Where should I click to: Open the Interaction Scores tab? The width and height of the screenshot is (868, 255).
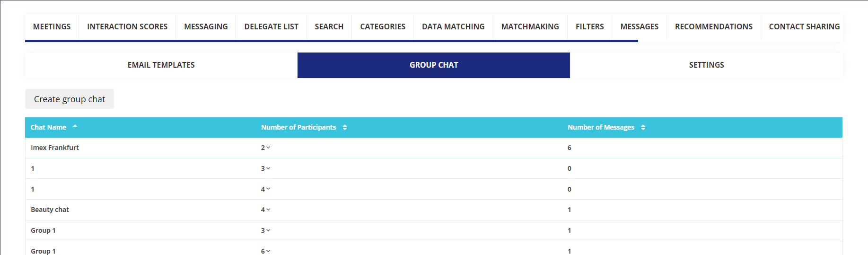click(127, 26)
